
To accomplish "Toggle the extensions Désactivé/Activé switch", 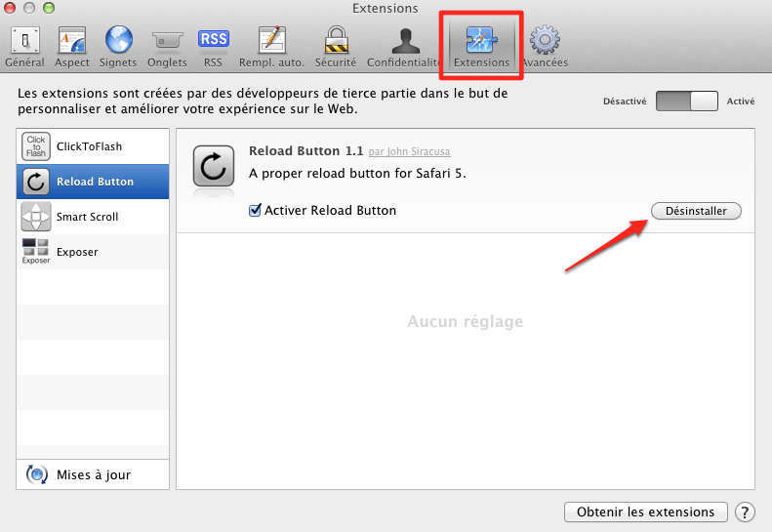I will [x=686, y=101].
